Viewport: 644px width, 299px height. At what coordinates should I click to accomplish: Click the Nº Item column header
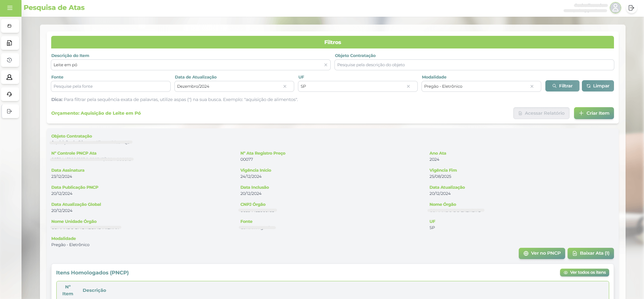(x=68, y=290)
